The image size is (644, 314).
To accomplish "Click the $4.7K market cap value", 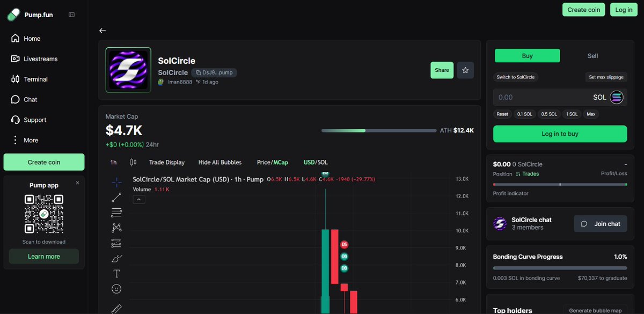I will pyautogui.click(x=124, y=130).
